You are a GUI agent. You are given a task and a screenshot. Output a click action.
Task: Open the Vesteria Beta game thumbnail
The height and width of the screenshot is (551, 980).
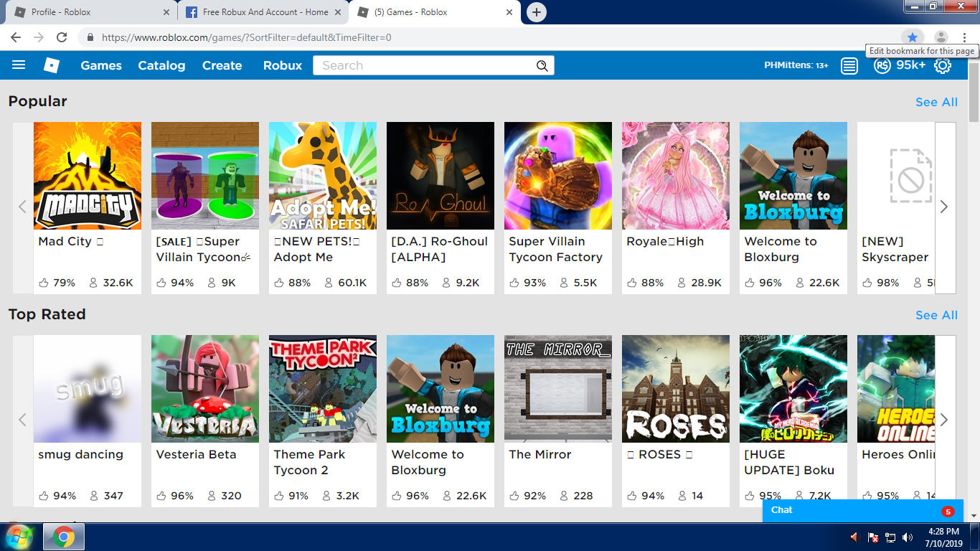point(205,389)
